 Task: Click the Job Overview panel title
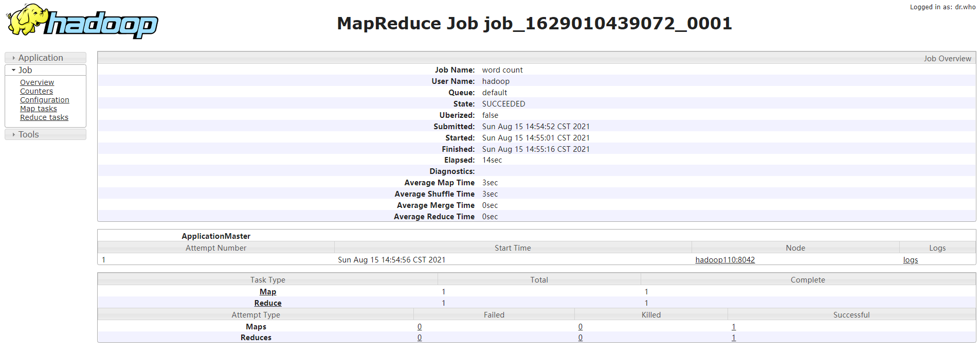click(947, 59)
